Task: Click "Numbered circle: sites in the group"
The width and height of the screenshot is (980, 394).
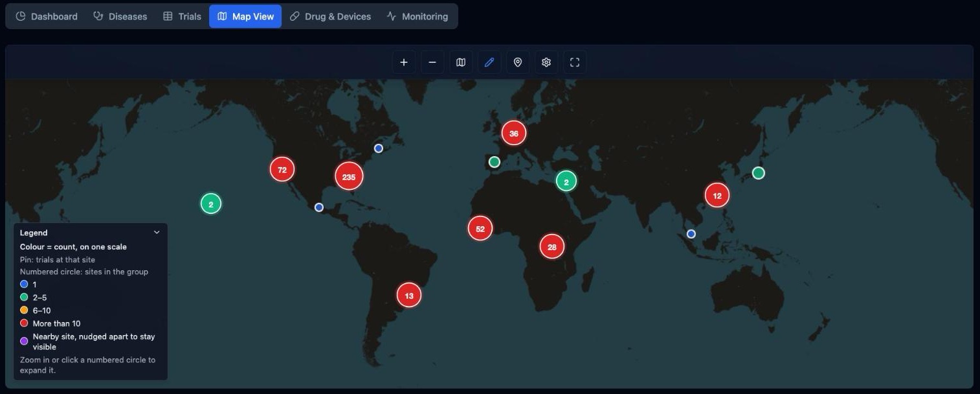Action: coord(84,272)
